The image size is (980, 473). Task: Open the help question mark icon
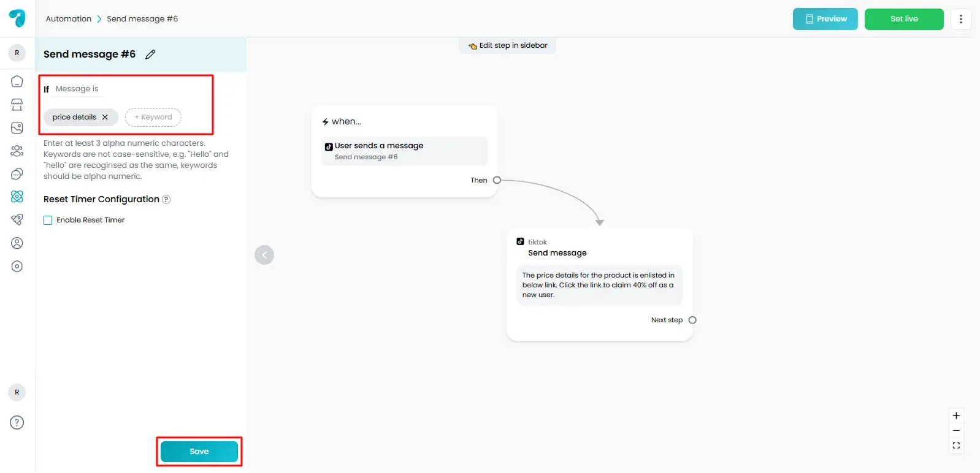(17, 422)
